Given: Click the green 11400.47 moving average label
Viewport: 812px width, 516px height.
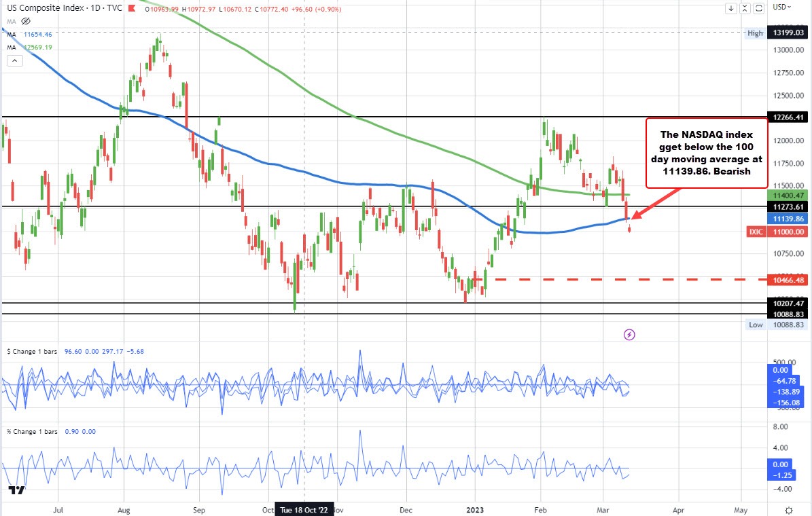Looking at the screenshot, I should (787, 196).
